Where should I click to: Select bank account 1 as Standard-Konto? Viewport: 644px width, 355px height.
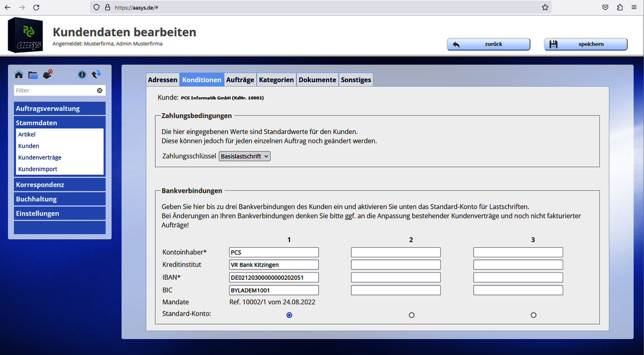pyautogui.click(x=290, y=315)
